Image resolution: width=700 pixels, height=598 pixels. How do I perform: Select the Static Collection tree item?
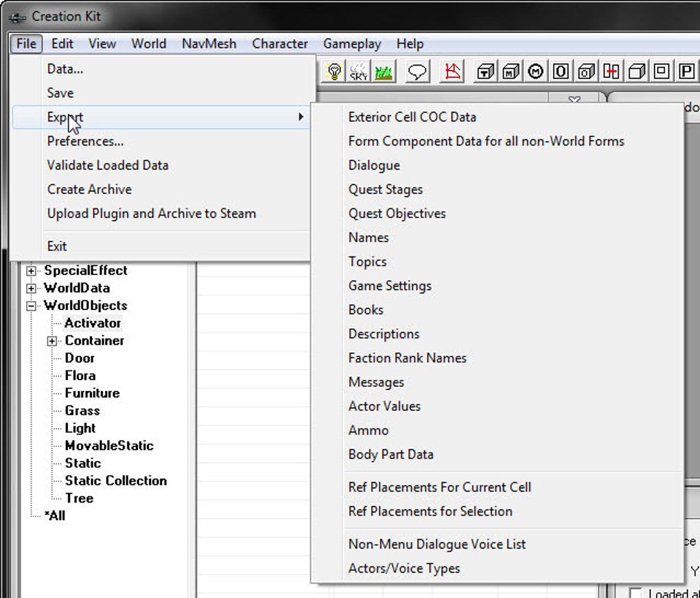click(x=115, y=481)
